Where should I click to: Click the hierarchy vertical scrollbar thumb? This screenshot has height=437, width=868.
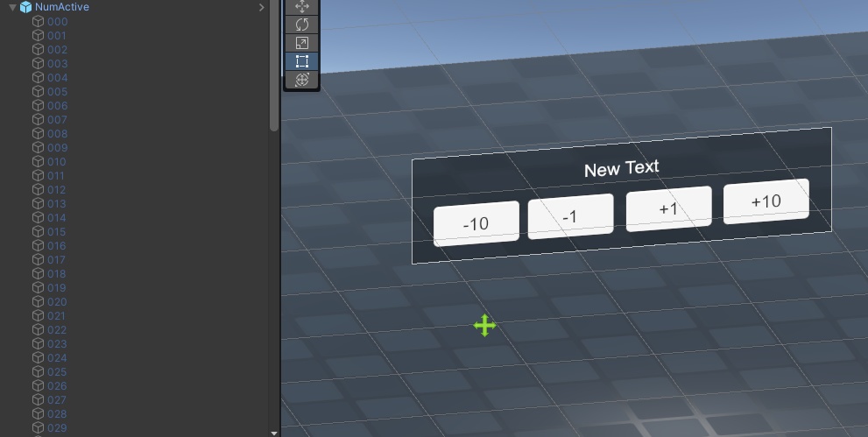tap(274, 66)
